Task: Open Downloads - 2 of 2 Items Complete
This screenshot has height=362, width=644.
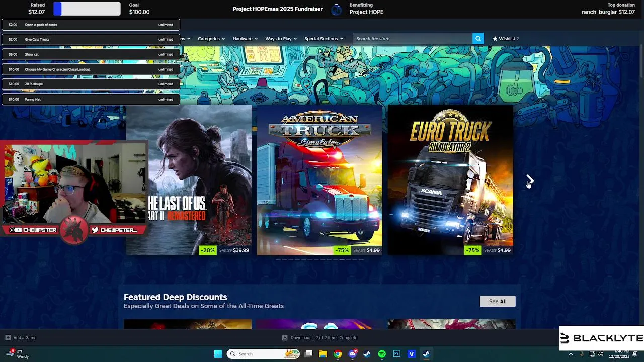Action: tap(324, 338)
